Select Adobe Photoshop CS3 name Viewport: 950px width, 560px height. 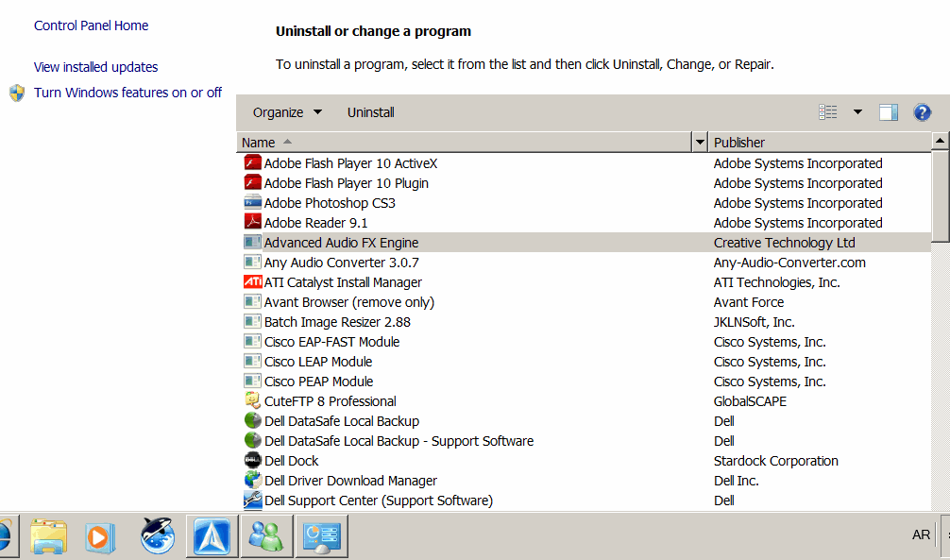pos(330,203)
